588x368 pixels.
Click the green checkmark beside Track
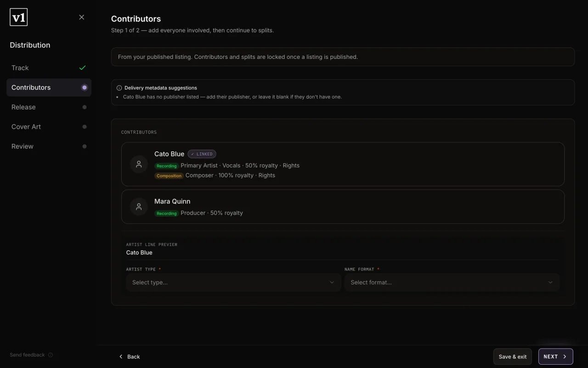click(x=82, y=68)
